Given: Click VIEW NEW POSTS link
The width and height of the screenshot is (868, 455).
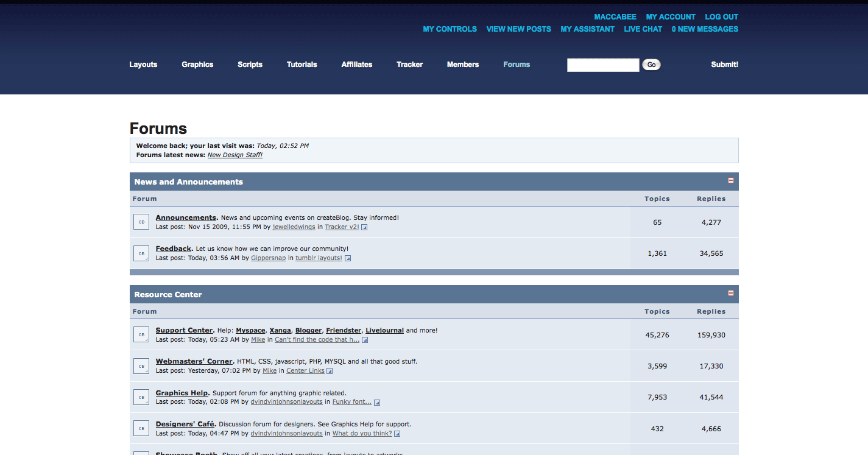Looking at the screenshot, I should [x=519, y=29].
